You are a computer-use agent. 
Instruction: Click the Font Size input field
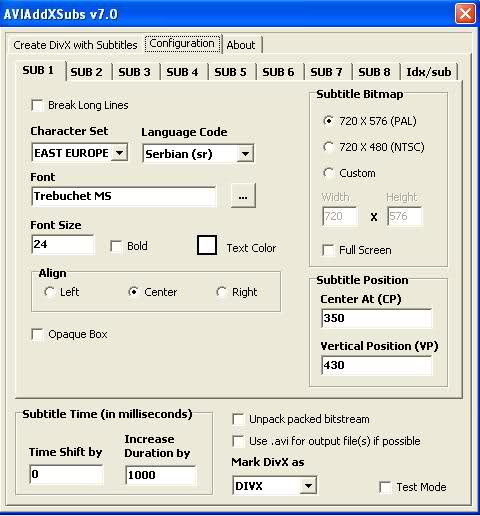point(63,244)
